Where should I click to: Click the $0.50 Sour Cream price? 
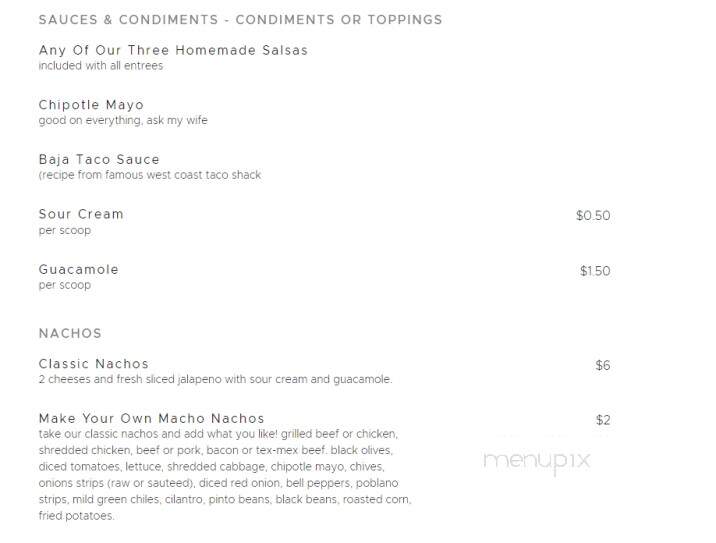click(593, 216)
